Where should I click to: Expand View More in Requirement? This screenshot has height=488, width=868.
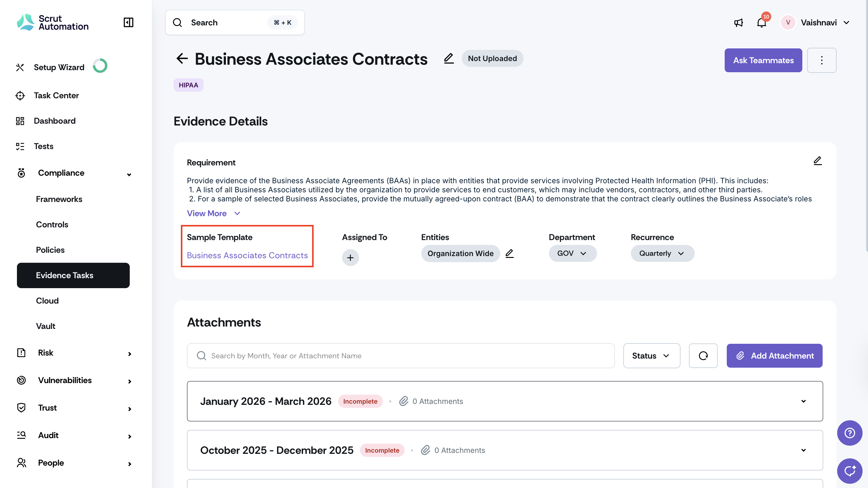point(213,213)
